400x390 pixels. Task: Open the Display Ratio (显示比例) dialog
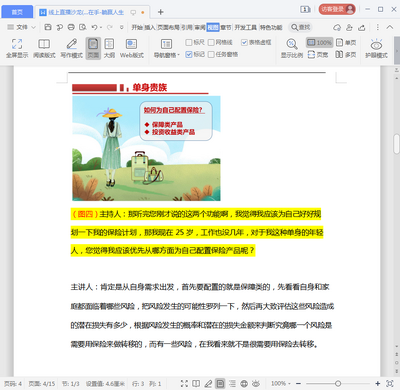point(292,48)
